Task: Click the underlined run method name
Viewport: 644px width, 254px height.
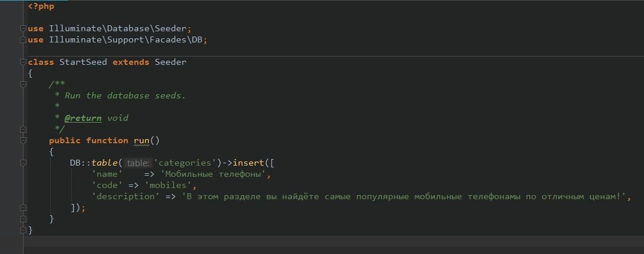Action: (142, 141)
